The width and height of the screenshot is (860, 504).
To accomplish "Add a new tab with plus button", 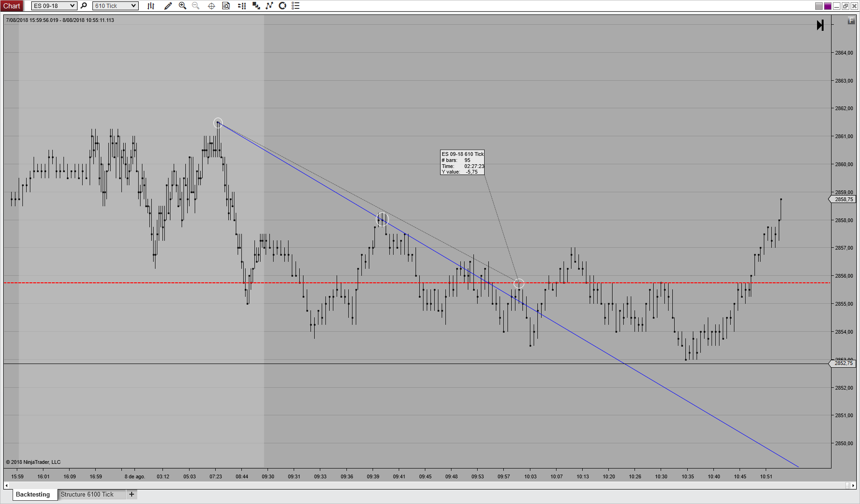I will tap(132, 494).
